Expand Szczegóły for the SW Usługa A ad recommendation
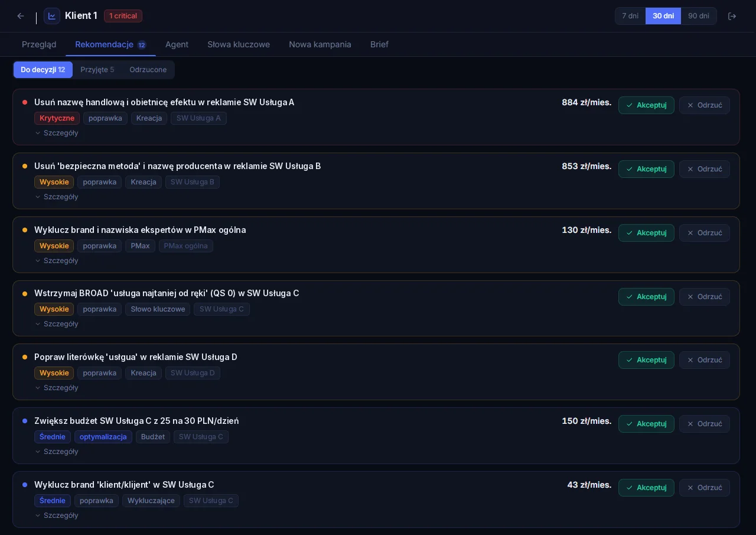This screenshot has width=756, height=535. point(57,133)
